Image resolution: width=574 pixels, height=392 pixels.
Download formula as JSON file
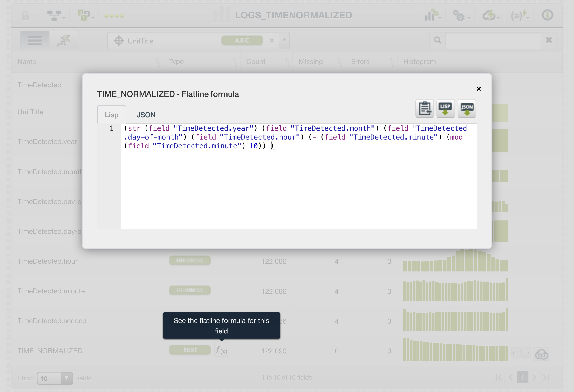(x=467, y=108)
